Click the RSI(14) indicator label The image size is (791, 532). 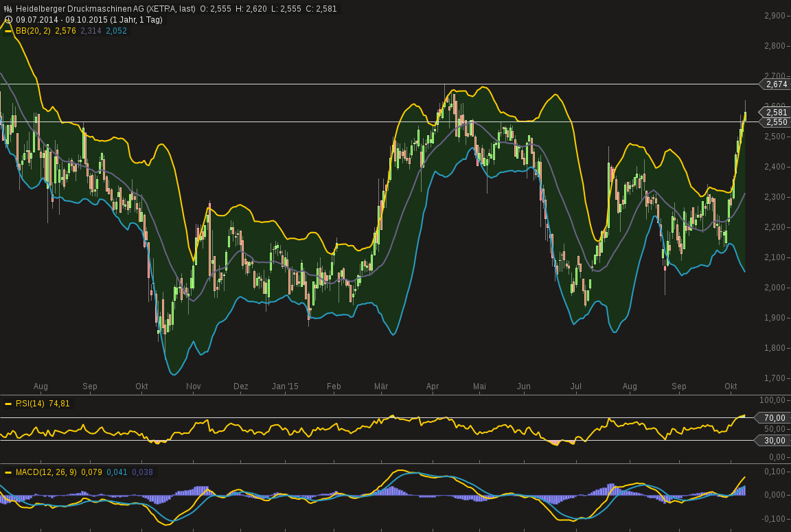[x=30, y=404]
